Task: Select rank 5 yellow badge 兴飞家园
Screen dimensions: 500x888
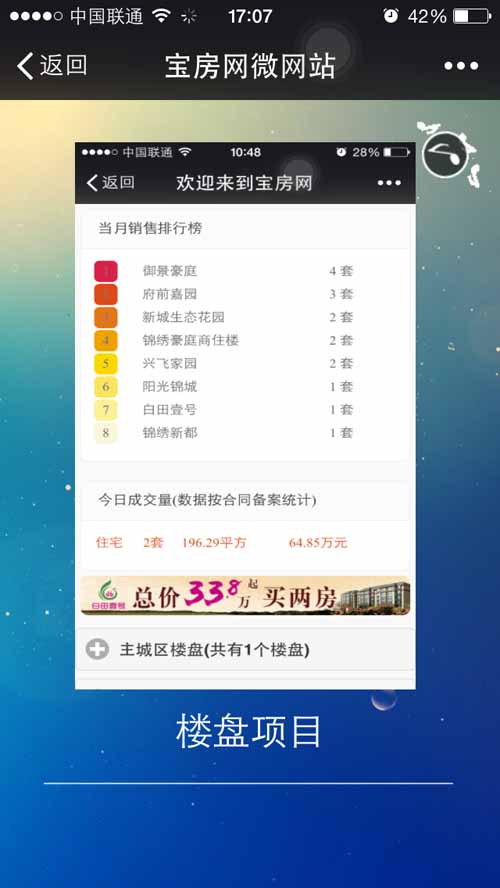Action: (x=106, y=364)
